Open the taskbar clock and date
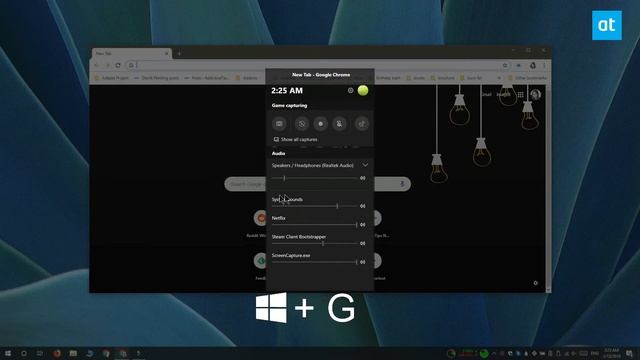This screenshot has width=640, height=360. coord(611,353)
